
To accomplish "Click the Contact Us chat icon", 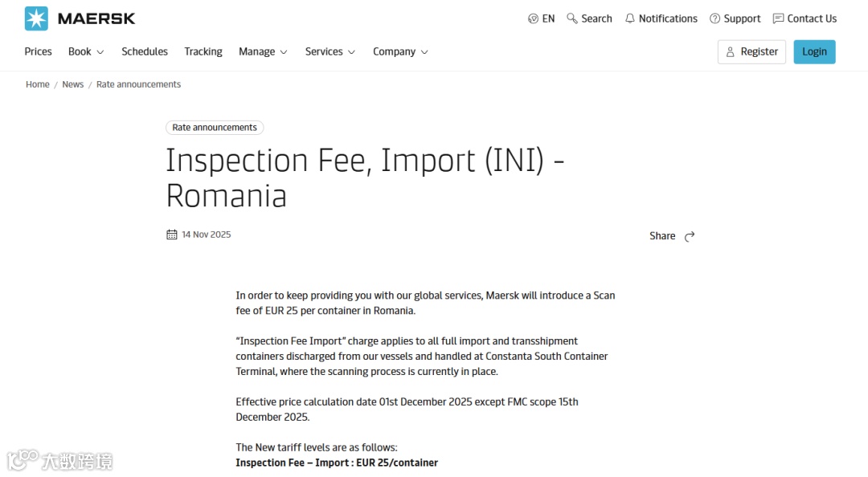I will (778, 18).
